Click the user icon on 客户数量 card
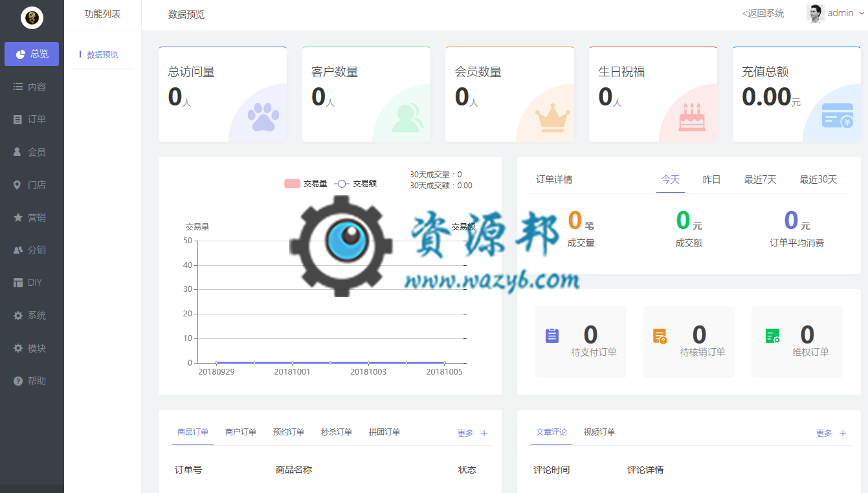Screen dimensions: 868x493 408,118
